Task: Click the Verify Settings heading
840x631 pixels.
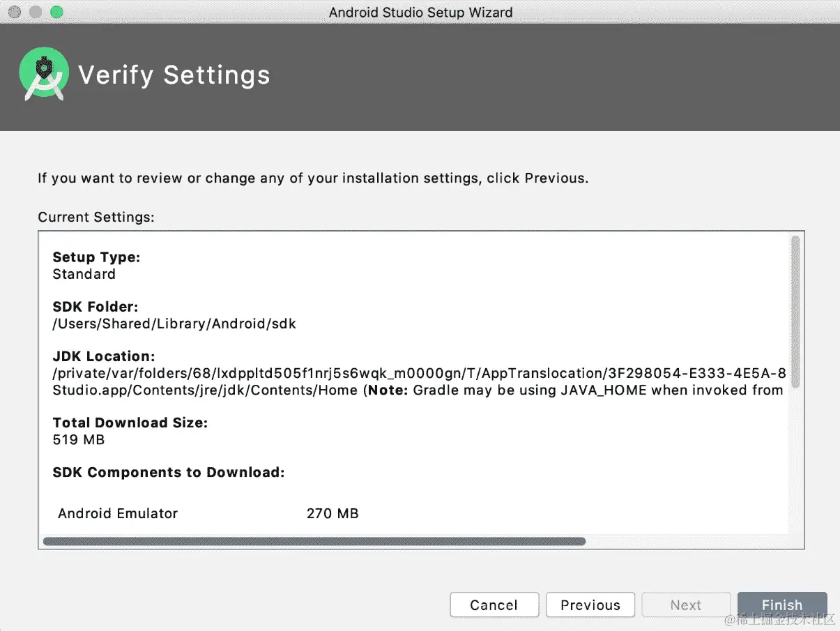Action: click(x=174, y=75)
